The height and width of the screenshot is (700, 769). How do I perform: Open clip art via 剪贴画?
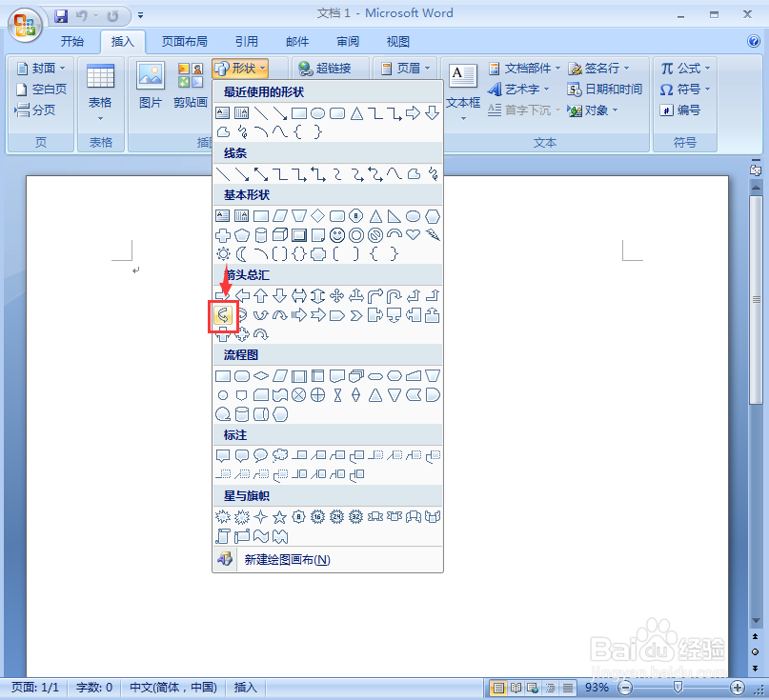click(x=191, y=86)
